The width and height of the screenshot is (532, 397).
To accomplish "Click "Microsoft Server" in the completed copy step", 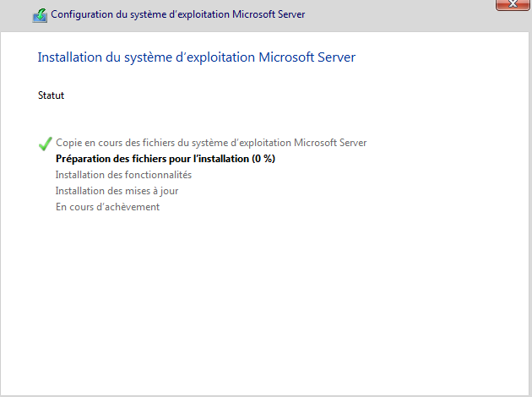I will point(330,143).
